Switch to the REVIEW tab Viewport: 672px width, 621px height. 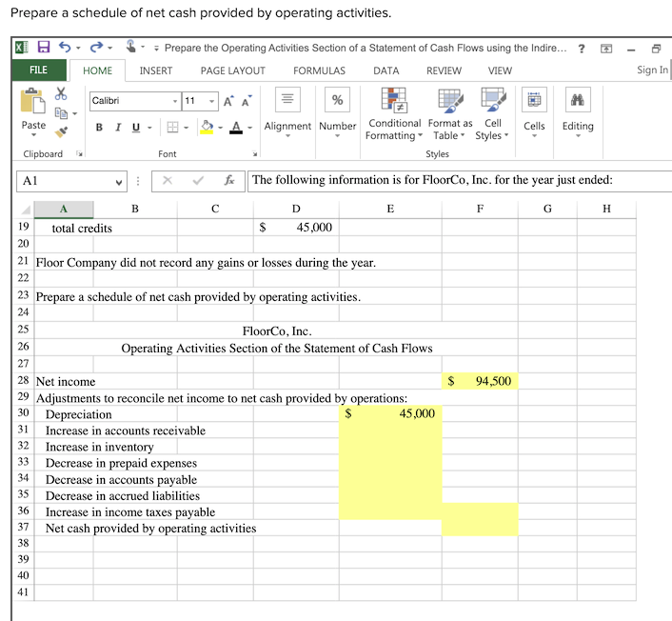(x=444, y=70)
